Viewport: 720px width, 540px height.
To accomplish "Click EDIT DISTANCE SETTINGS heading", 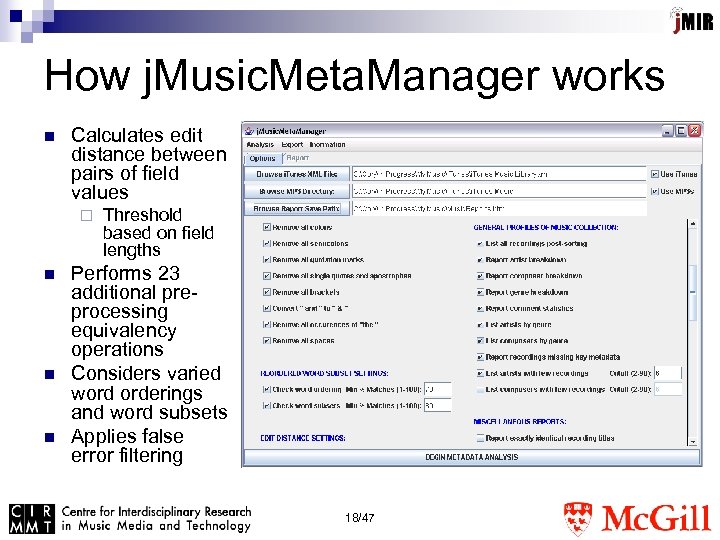I will click(x=303, y=439).
